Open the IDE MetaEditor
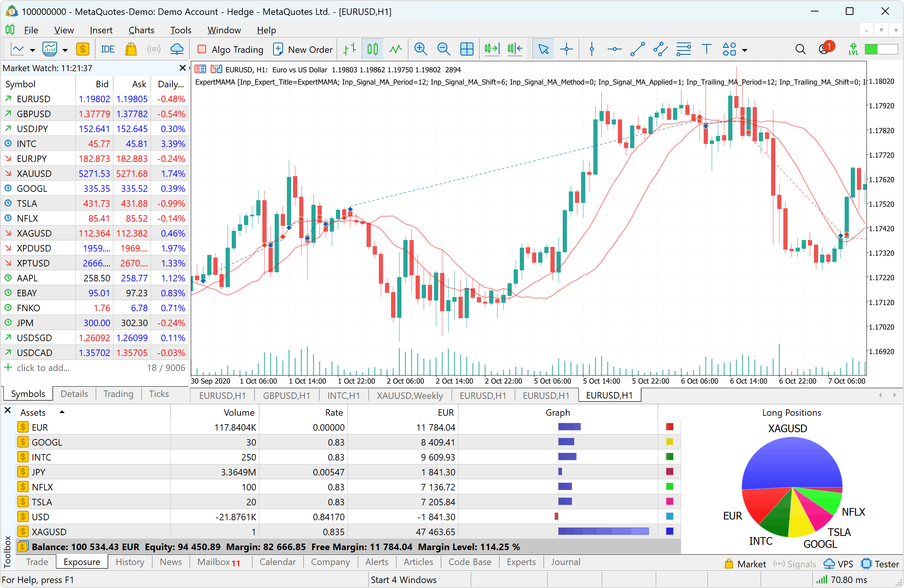Screen dimensions: 904x588 (x=108, y=49)
